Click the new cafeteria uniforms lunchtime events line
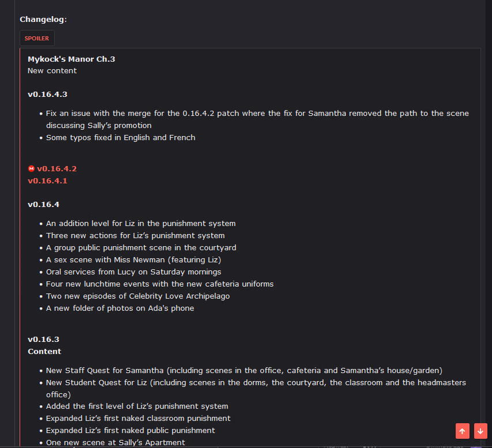Screen dimensions: 492x448 coord(160,284)
